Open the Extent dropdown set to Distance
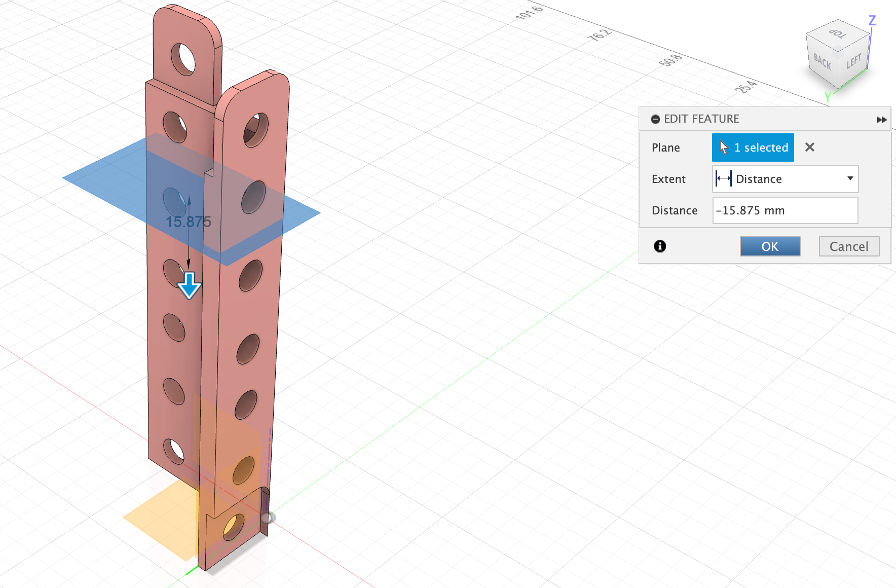Screen dimensions: 896x588 785,179
